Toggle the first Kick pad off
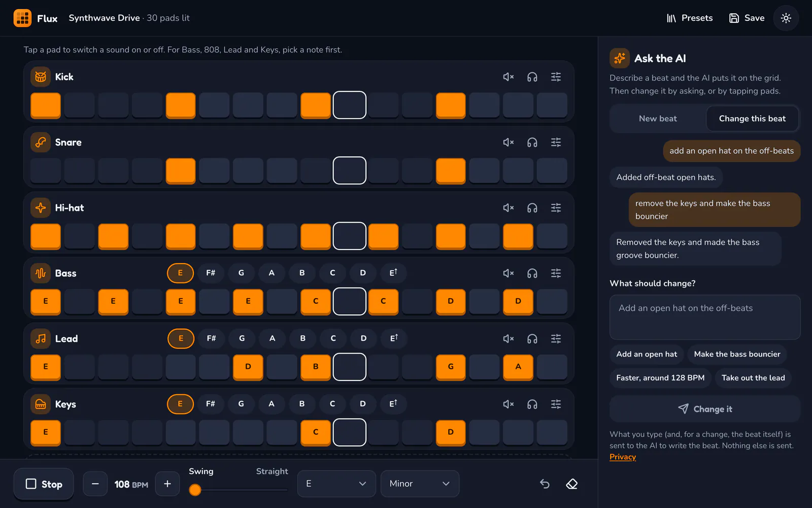 (x=46, y=105)
